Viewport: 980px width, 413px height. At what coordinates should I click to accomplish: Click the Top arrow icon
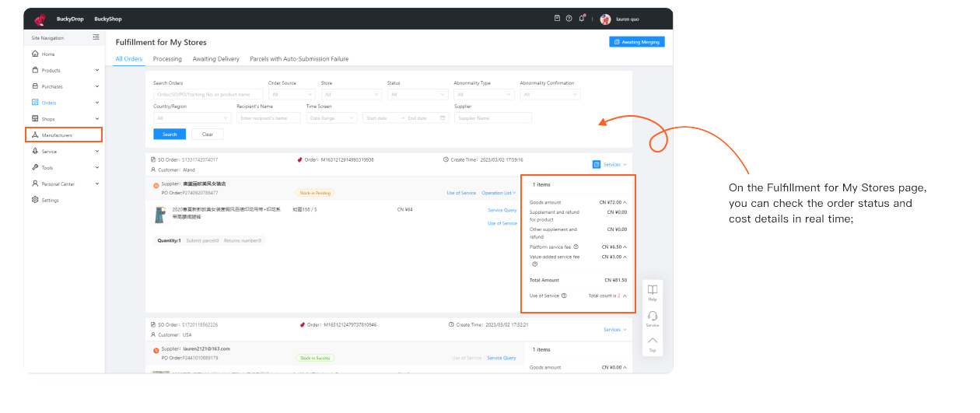(653, 340)
